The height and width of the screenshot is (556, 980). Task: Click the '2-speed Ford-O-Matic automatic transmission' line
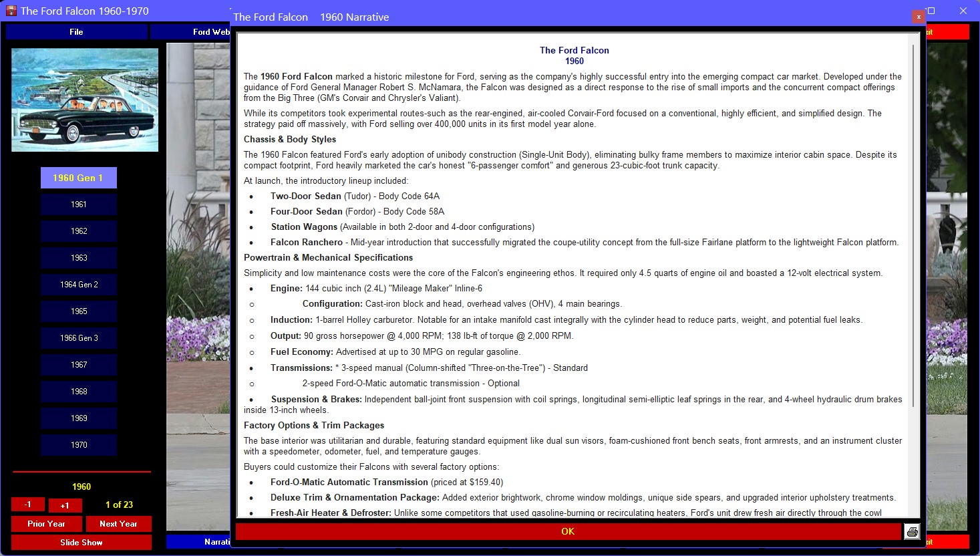pyautogui.click(x=411, y=383)
